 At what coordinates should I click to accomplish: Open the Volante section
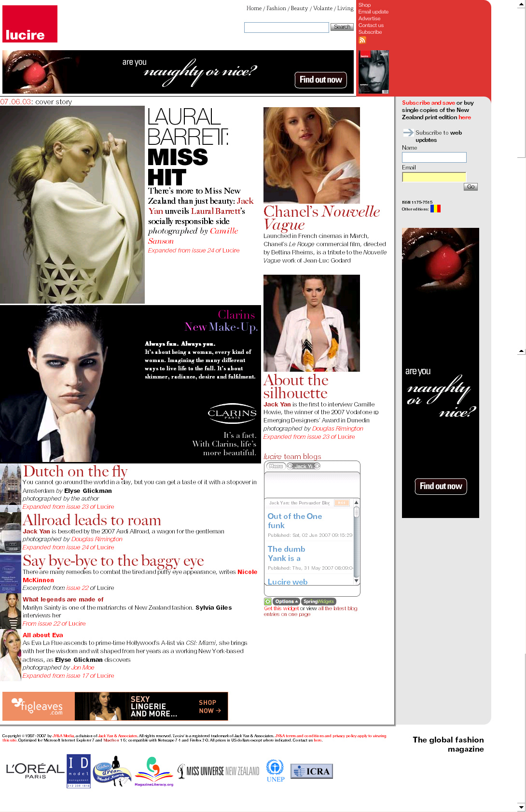(323, 8)
